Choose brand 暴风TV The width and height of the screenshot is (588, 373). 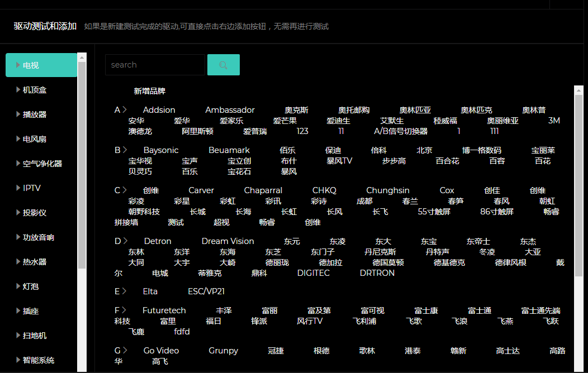[339, 161]
